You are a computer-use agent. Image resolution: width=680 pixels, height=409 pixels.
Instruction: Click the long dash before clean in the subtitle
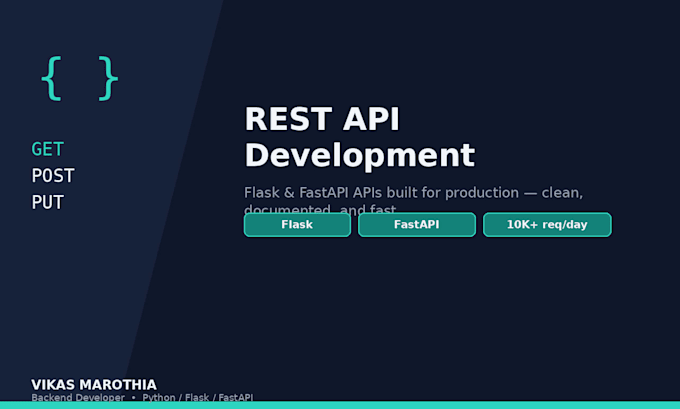(x=530, y=193)
